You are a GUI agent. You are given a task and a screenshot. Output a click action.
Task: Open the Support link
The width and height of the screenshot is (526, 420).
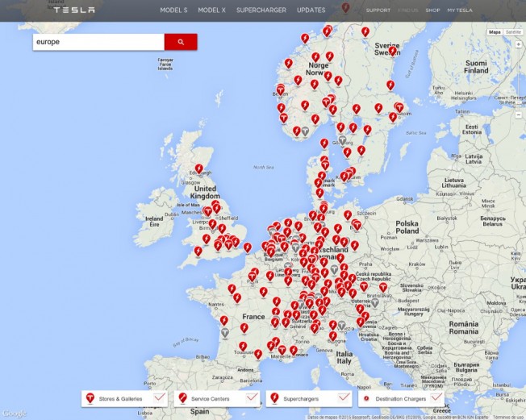[378, 10]
